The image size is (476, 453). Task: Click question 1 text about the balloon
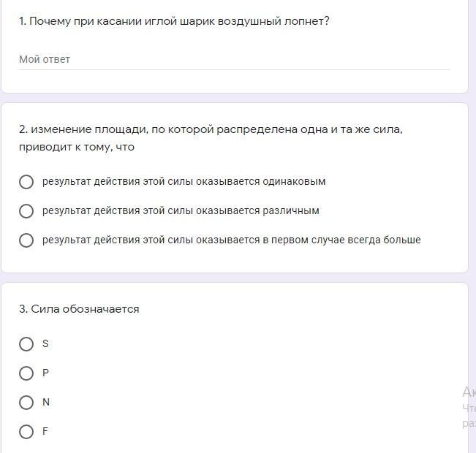(x=174, y=21)
